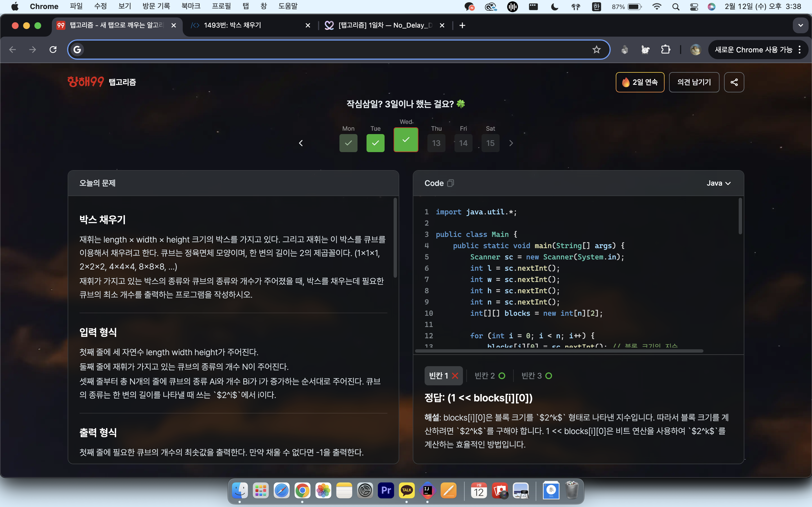Click the 의견 남기기 button
Screen dimensions: 812x507
[x=694, y=82]
